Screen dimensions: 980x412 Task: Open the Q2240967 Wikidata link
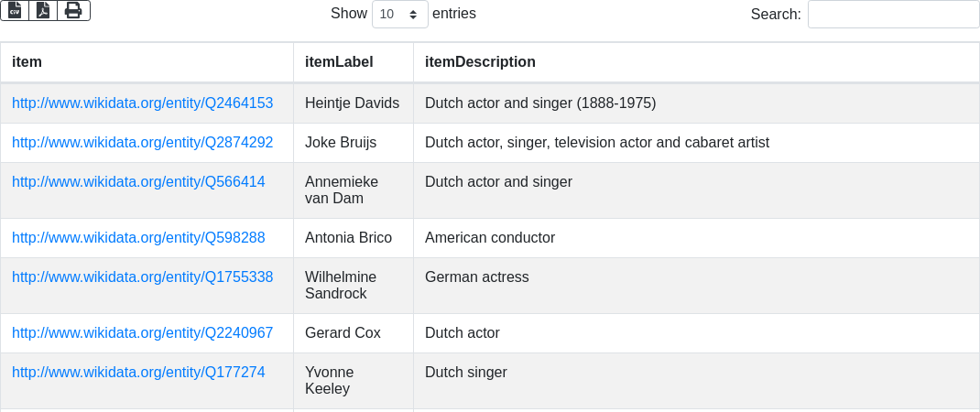(142, 333)
